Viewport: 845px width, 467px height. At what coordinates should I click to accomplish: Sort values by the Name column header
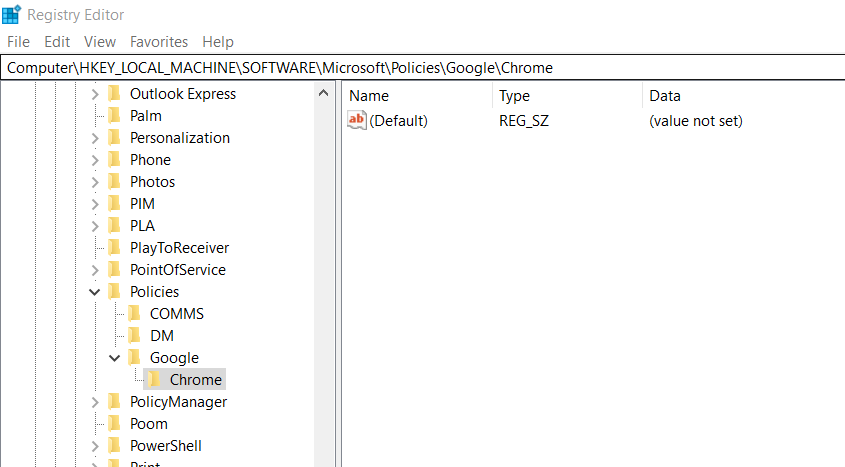pos(369,96)
